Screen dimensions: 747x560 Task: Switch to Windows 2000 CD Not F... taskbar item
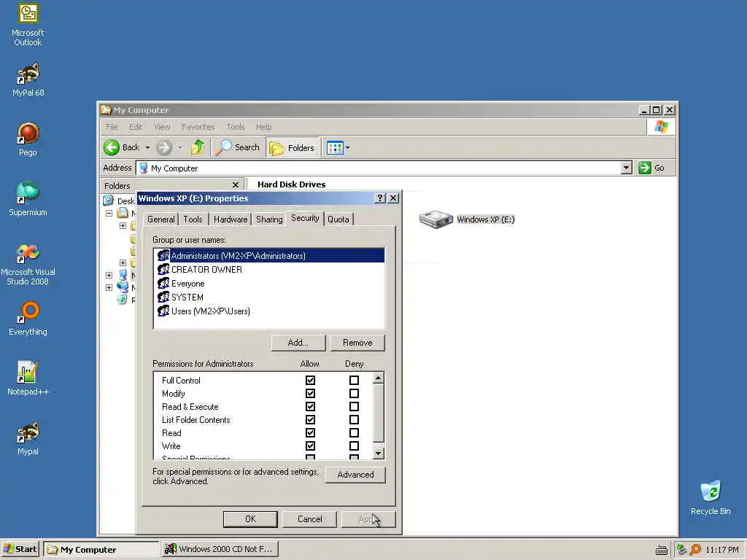220,549
